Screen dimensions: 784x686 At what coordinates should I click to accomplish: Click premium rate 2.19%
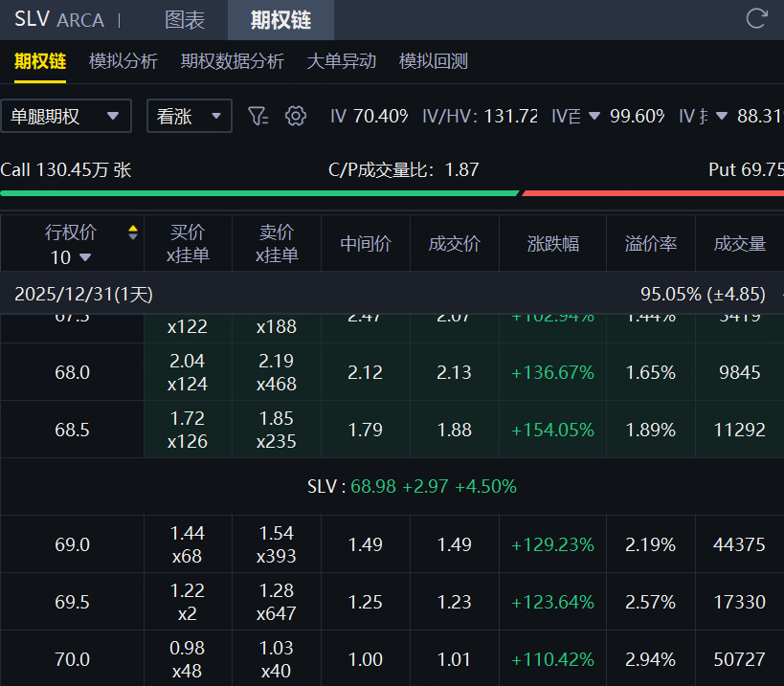651,544
